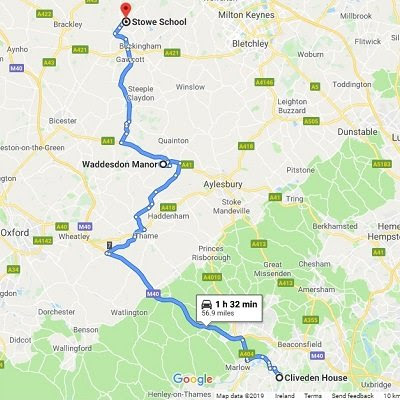Select the Waddesdon Manor waypoint circle marker
The width and height of the screenshot is (400, 400).
(x=163, y=164)
